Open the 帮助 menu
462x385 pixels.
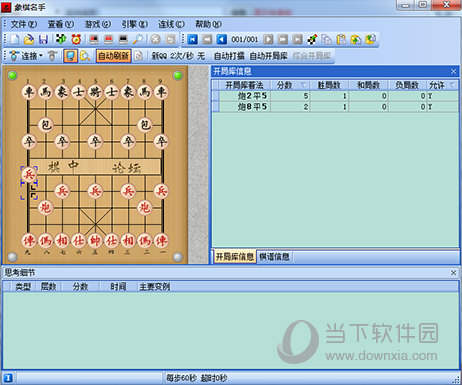point(208,24)
